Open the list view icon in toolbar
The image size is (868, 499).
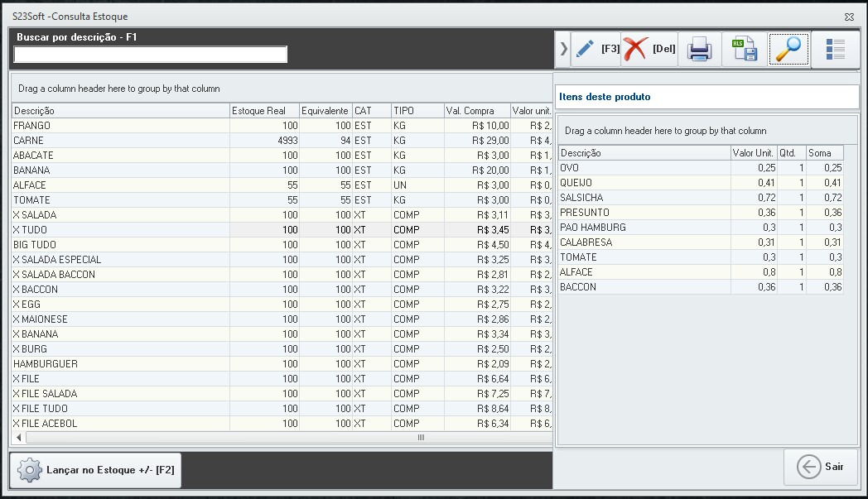[835, 50]
